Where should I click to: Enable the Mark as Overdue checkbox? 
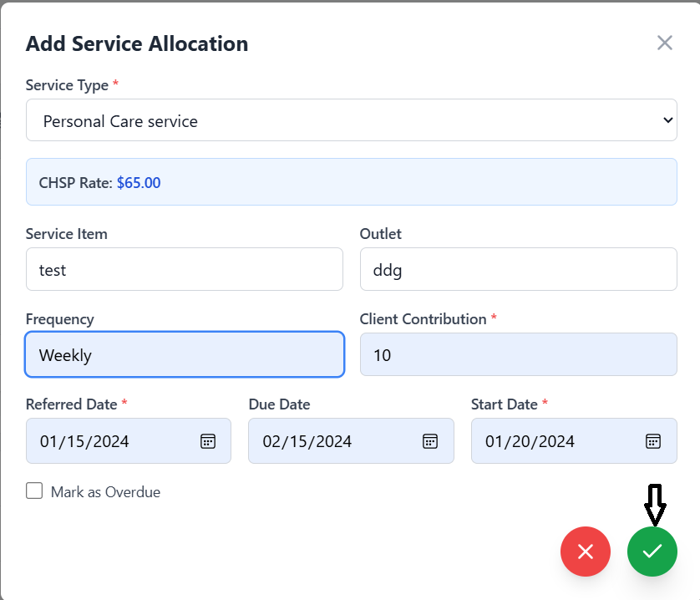(34, 491)
